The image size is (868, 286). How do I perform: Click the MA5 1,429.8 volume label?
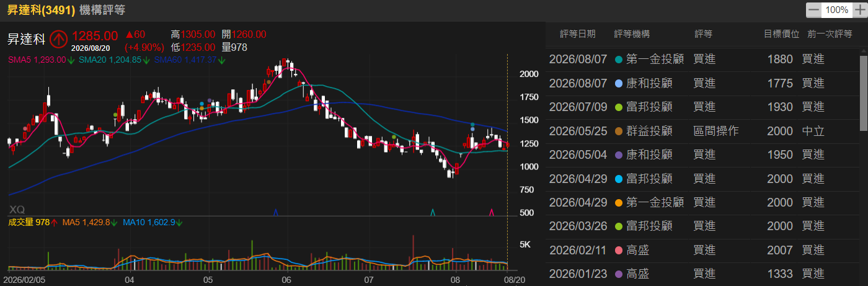(86, 221)
